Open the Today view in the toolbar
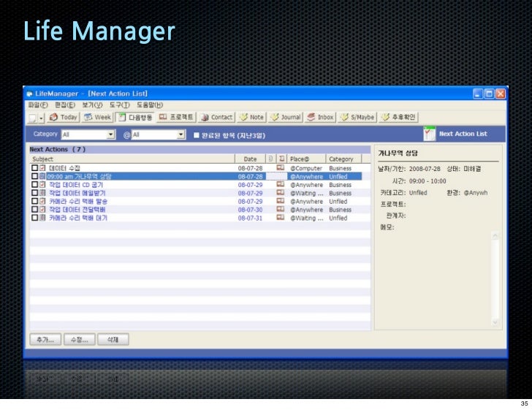Image resolution: width=532 pixels, height=410 pixels. pos(64,118)
